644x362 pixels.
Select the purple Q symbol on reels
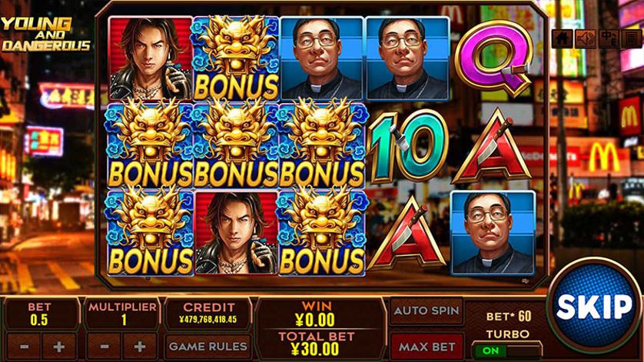click(x=493, y=58)
